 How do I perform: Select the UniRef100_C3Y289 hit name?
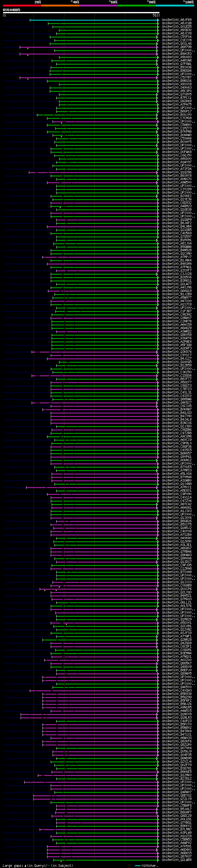click(177, 189)
